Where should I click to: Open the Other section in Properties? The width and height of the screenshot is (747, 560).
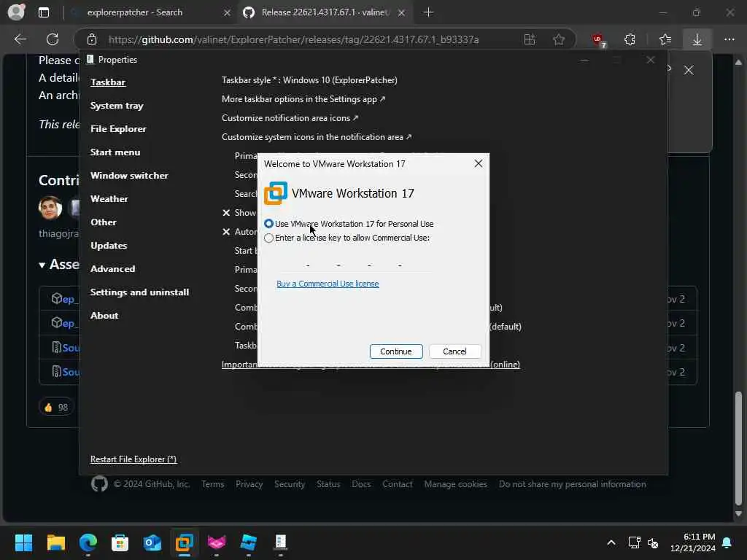click(x=104, y=222)
